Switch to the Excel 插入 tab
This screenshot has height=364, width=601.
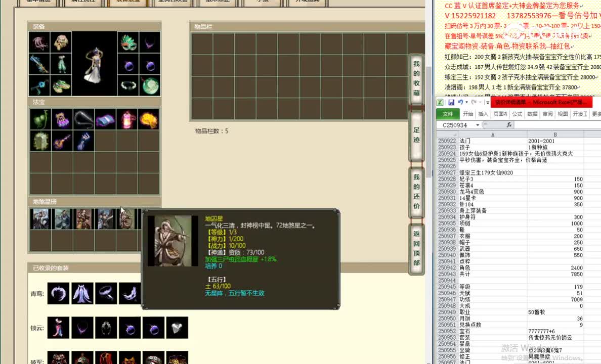[x=483, y=114]
